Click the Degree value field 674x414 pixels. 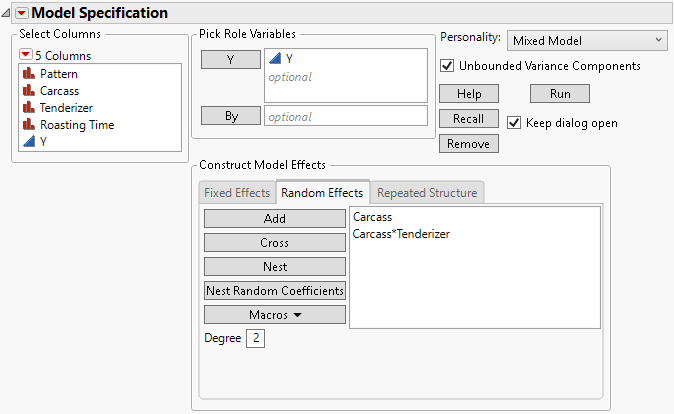257,339
